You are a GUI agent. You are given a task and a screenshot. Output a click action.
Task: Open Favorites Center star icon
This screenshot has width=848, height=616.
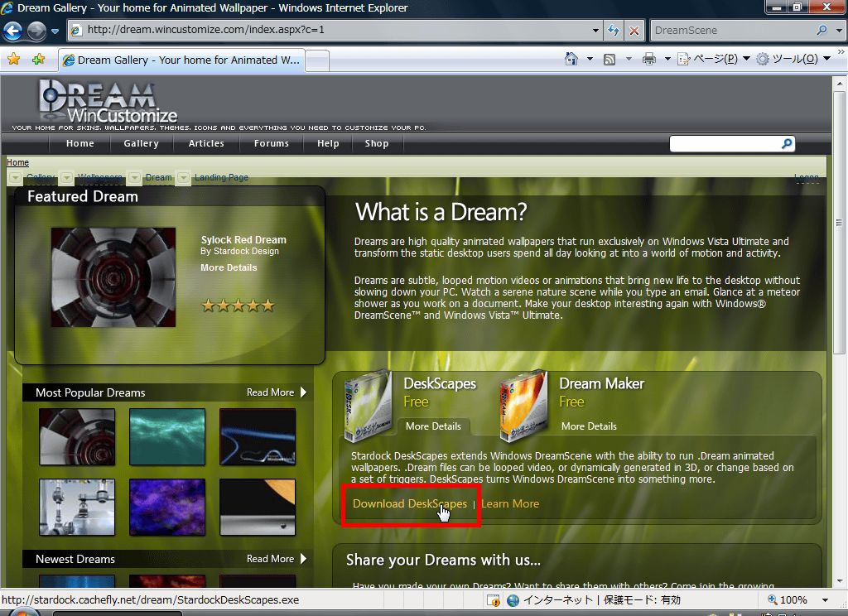coord(14,59)
